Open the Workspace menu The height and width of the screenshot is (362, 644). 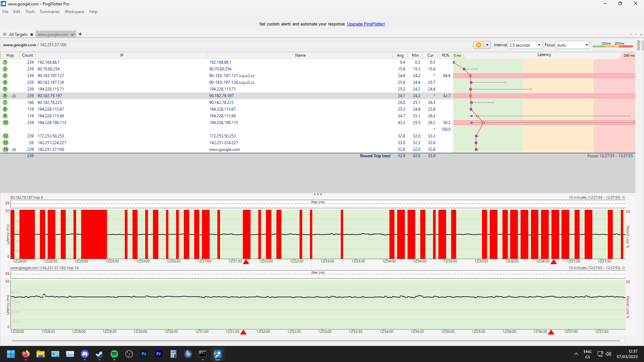tap(74, 12)
